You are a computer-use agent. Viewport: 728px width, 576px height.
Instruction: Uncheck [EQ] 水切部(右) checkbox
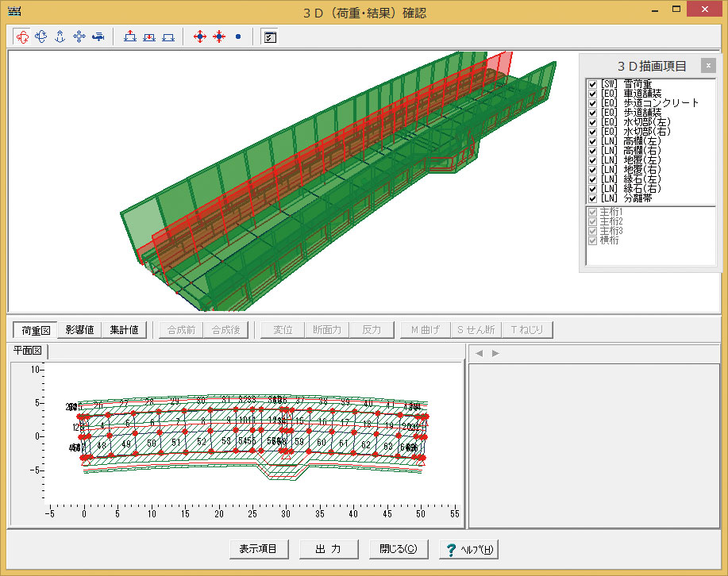[x=592, y=132]
